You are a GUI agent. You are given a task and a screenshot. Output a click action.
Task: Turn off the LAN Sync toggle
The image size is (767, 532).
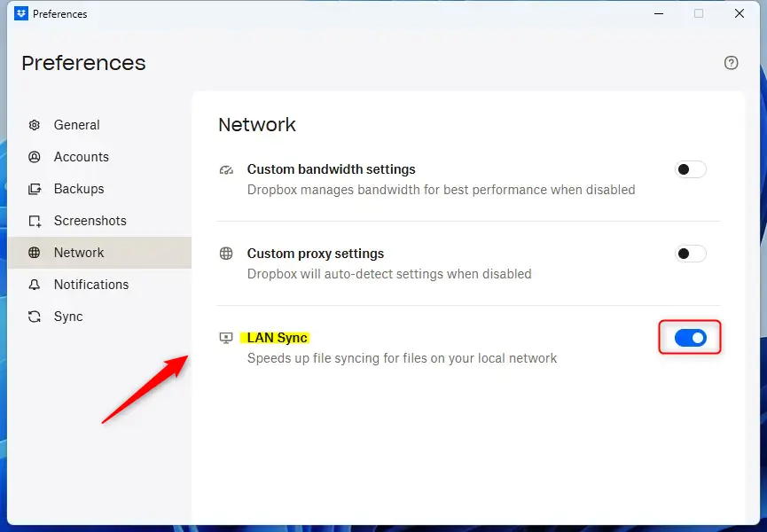point(690,338)
